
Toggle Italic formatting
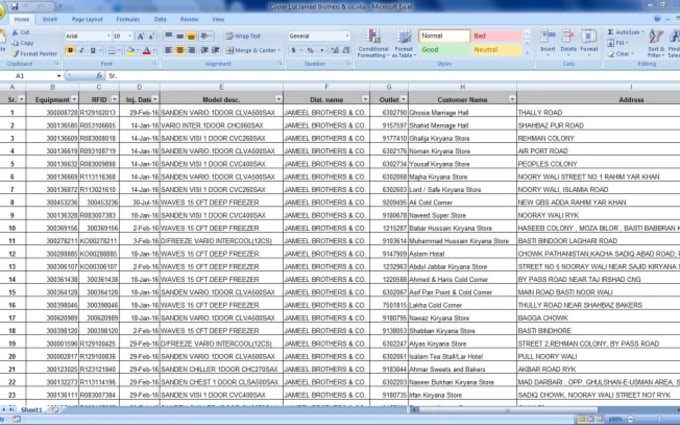[81, 51]
